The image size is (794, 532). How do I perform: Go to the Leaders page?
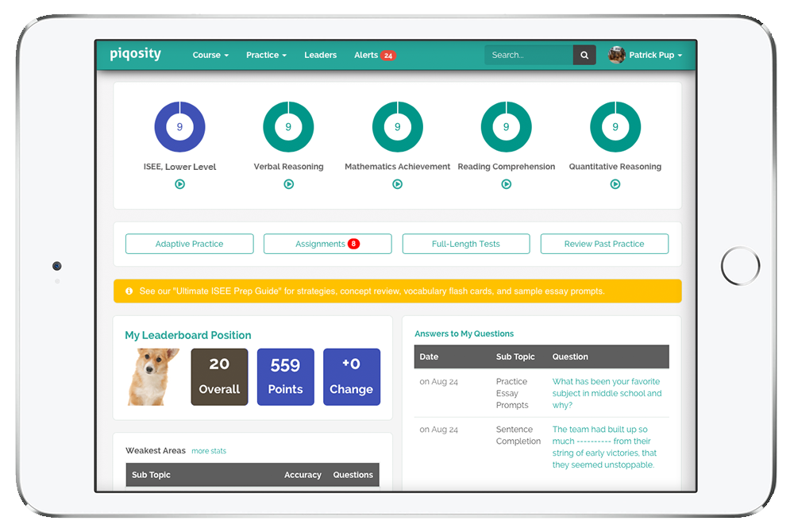pyautogui.click(x=320, y=56)
